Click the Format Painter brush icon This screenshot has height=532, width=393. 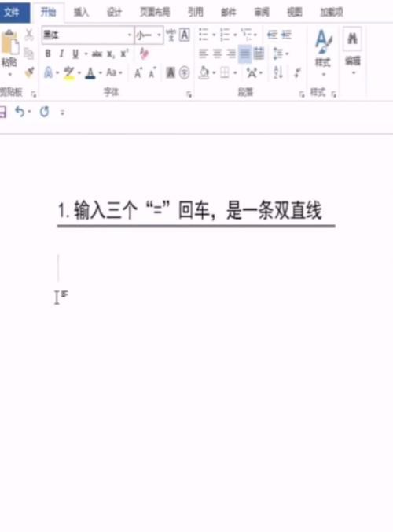pyautogui.click(x=30, y=72)
